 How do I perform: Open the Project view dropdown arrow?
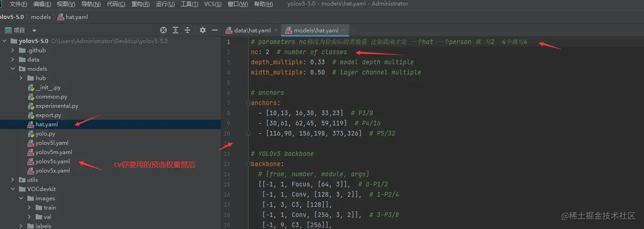(x=34, y=31)
